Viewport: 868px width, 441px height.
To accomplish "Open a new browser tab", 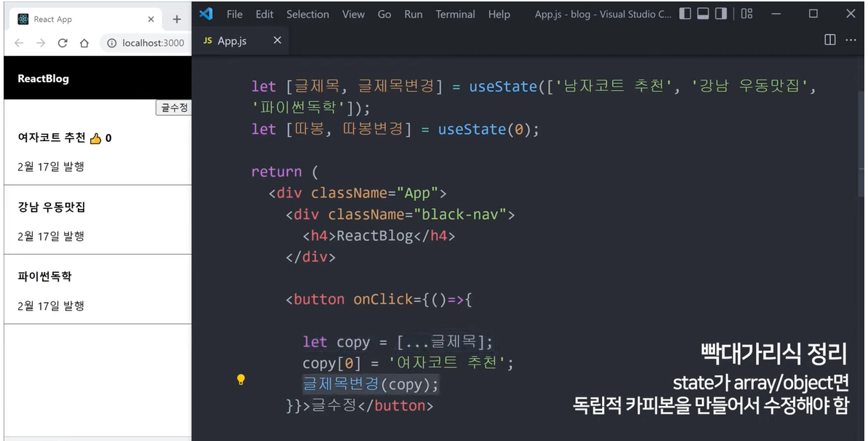I will 177,20.
